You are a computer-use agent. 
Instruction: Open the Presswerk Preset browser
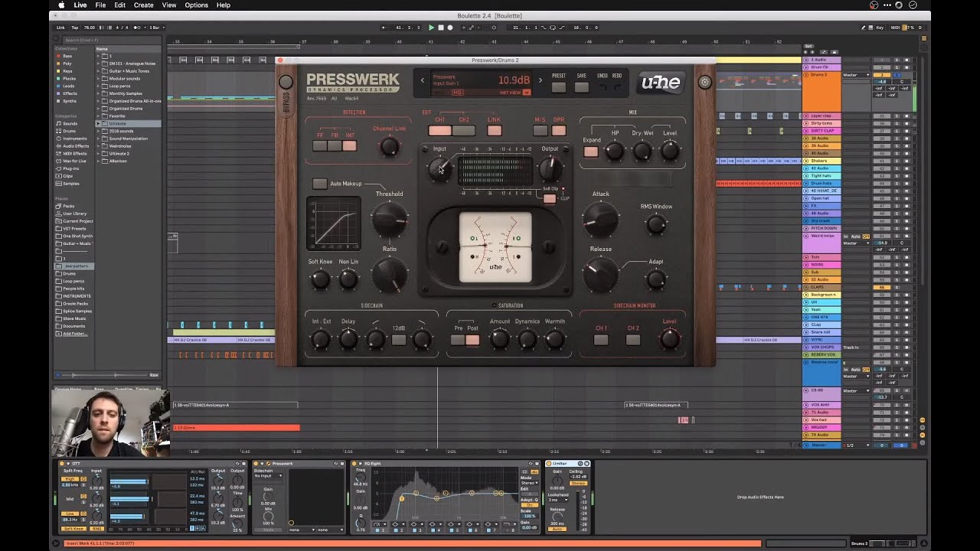(x=559, y=86)
